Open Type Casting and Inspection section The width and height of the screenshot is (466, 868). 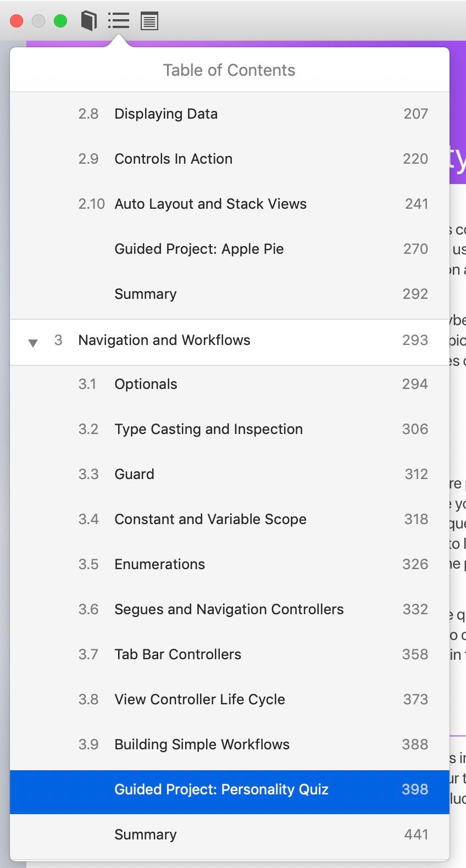click(x=230, y=429)
